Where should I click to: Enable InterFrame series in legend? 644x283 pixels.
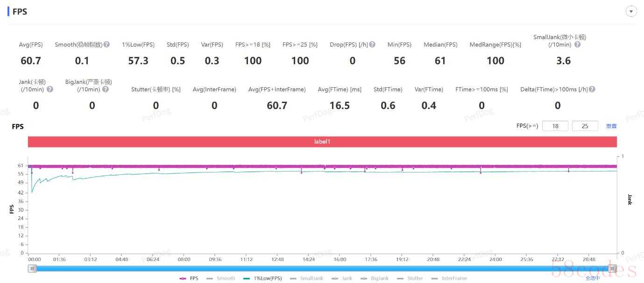(x=449, y=278)
